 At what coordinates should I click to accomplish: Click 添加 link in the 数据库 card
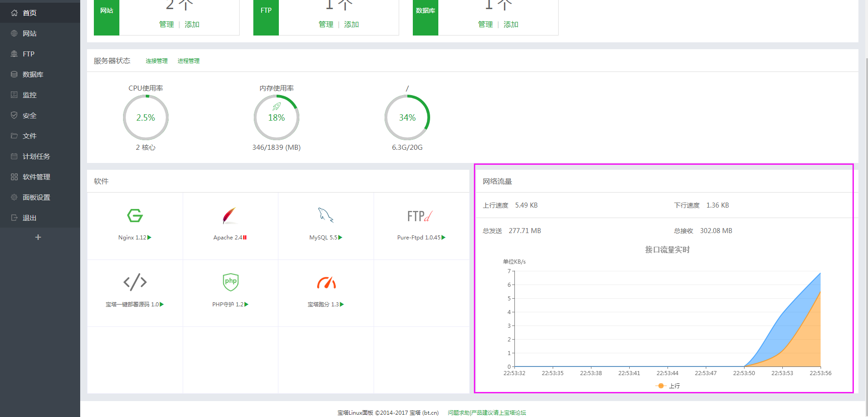click(511, 25)
